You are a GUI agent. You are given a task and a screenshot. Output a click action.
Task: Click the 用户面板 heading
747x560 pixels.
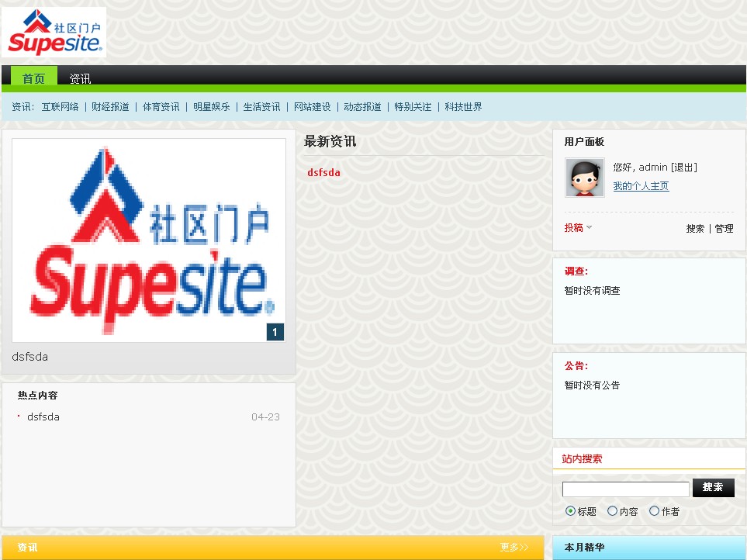tap(585, 141)
